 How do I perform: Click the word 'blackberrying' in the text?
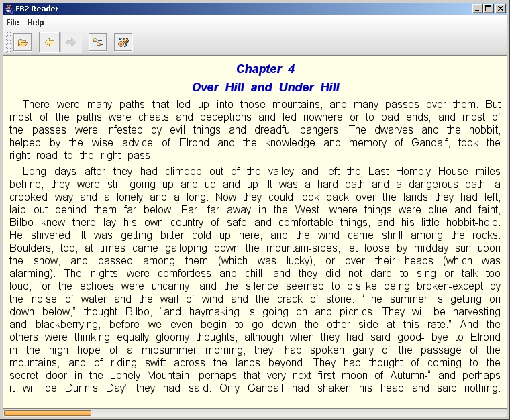coord(67,325)
